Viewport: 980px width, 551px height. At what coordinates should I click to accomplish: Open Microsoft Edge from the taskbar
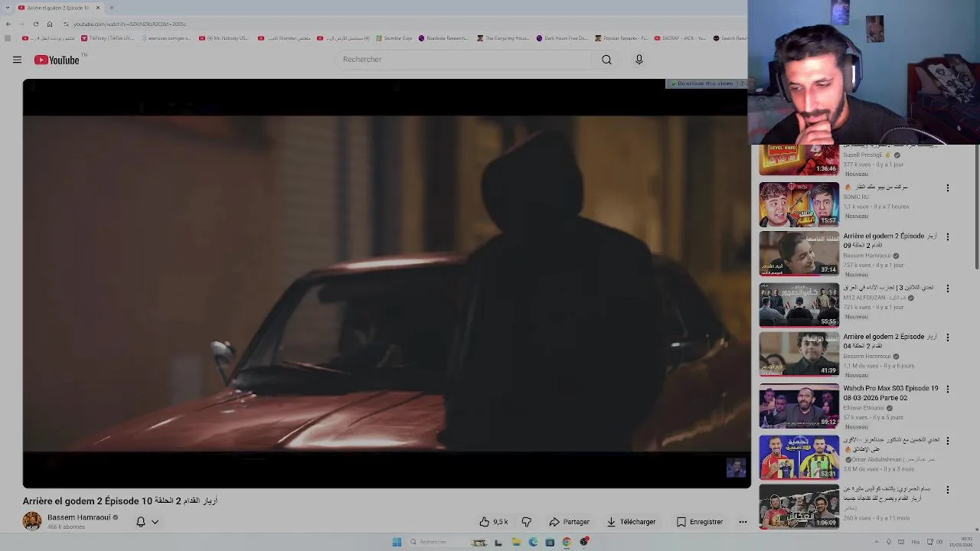pos(533,543)
